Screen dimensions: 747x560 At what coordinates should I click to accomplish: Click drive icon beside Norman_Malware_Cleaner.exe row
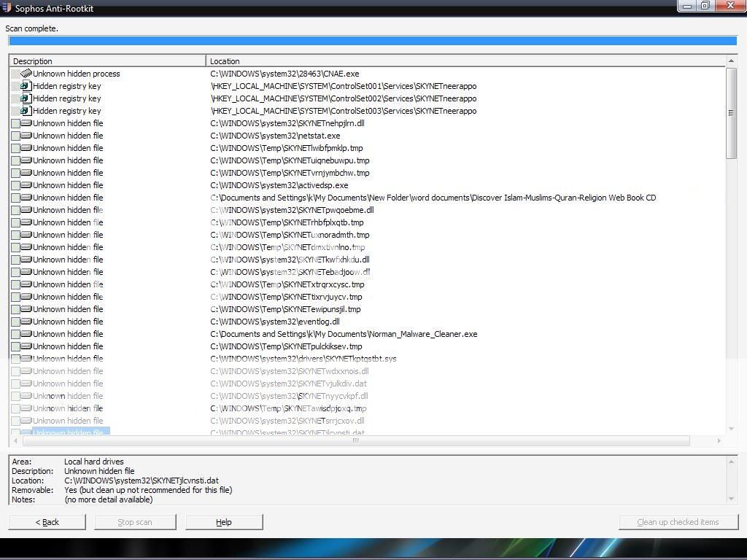tap(26, 333)
